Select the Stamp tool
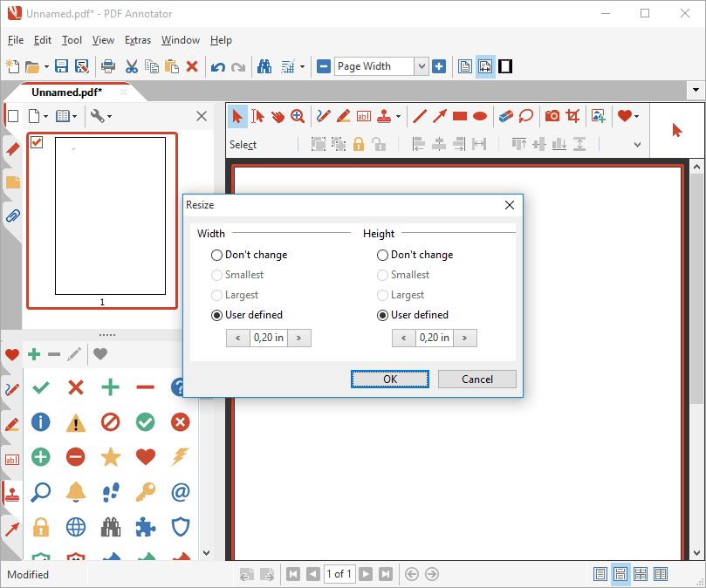Screen dimensions: 706x588 coord(384,116)
